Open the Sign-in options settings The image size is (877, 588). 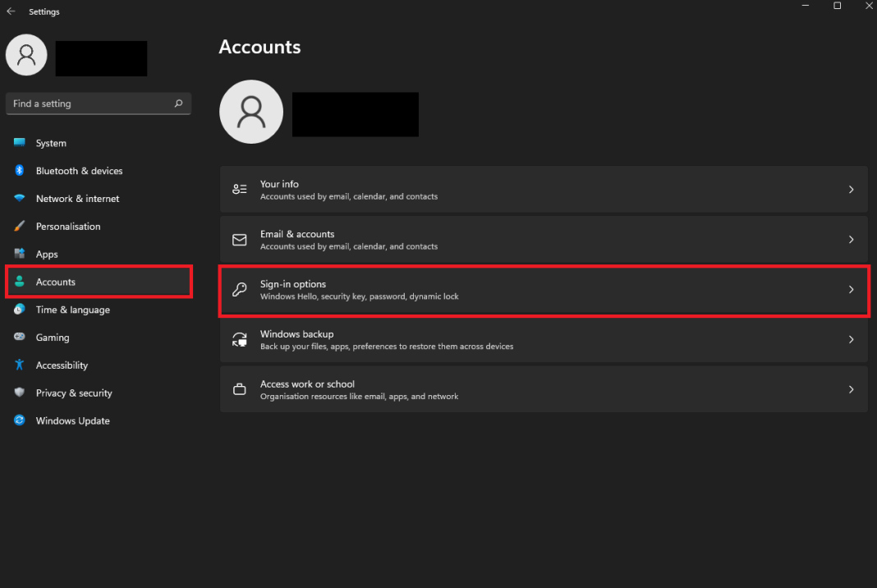tap(542, 290)
